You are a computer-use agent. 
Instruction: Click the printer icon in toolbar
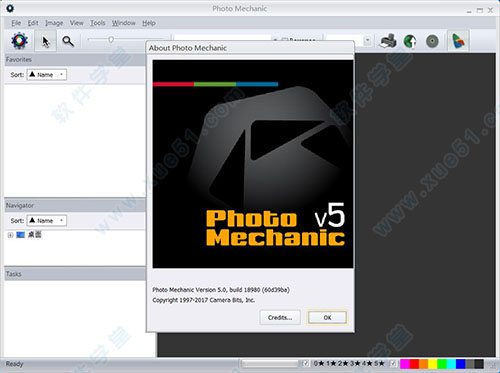coord(388,41)
